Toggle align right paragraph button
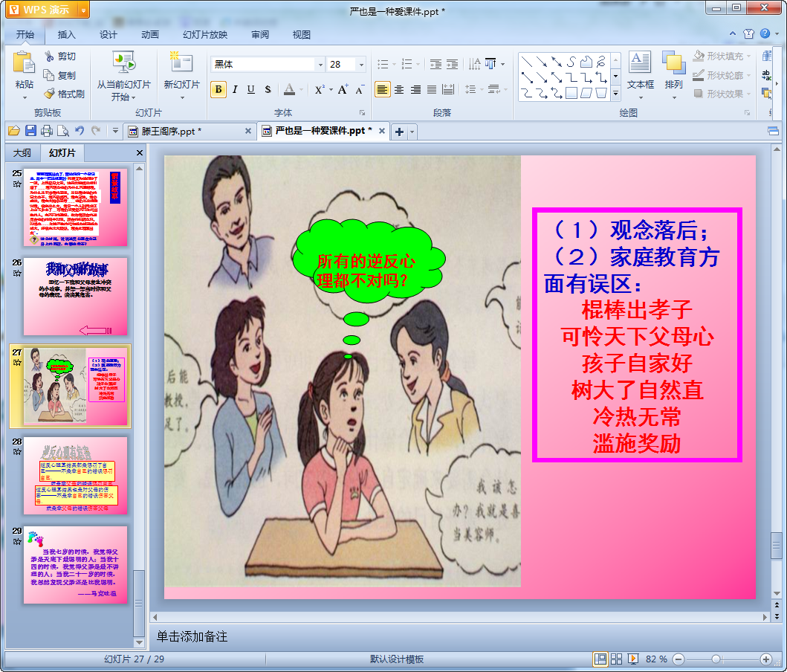The image size is (787, 672). (415, 90)
